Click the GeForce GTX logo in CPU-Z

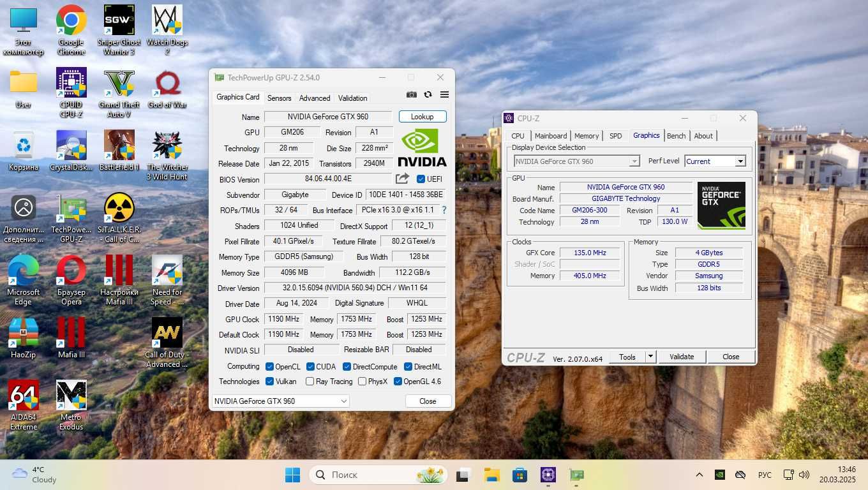[x=721, y=205]
